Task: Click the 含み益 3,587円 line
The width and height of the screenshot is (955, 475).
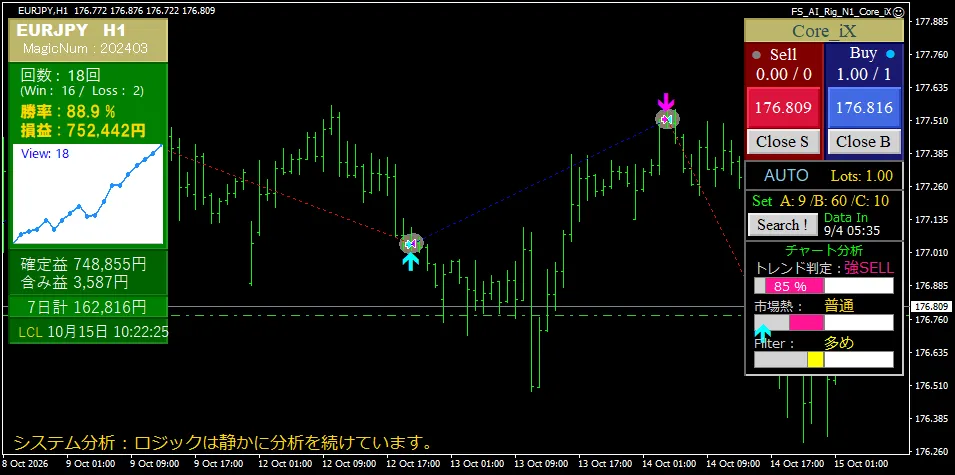Action: pos(74,281)
